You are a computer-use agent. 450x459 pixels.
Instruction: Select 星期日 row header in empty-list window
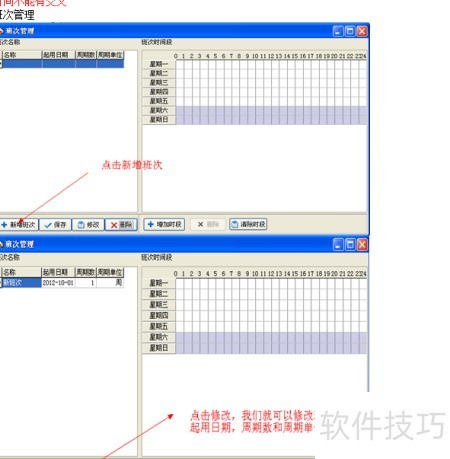[x=159, y=120]
